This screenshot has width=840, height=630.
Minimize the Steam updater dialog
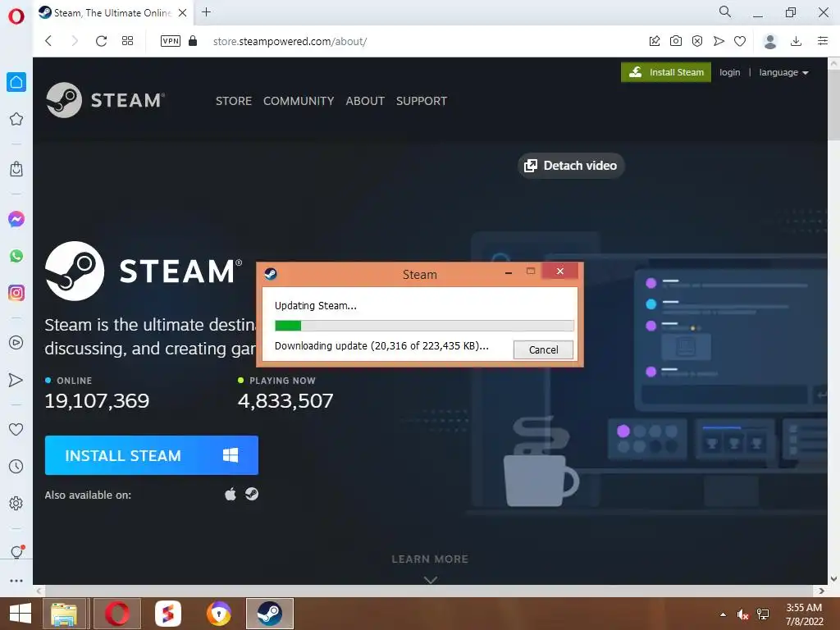509,272
